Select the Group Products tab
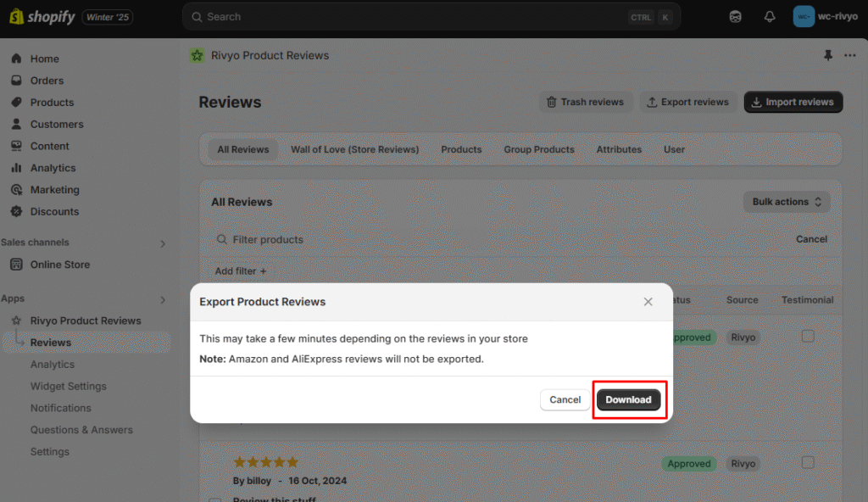Screen dimensions: 868x502 [539, 149]
